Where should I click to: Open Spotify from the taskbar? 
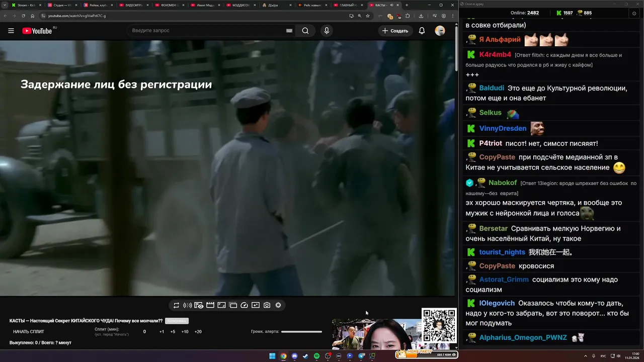coord(316,356)
